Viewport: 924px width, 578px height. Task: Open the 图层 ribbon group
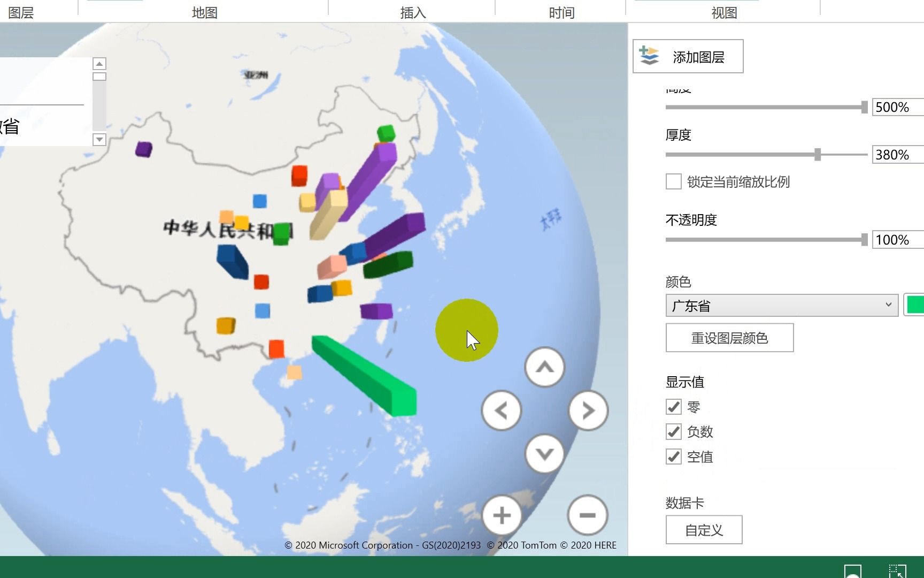[x=21, y=13]
